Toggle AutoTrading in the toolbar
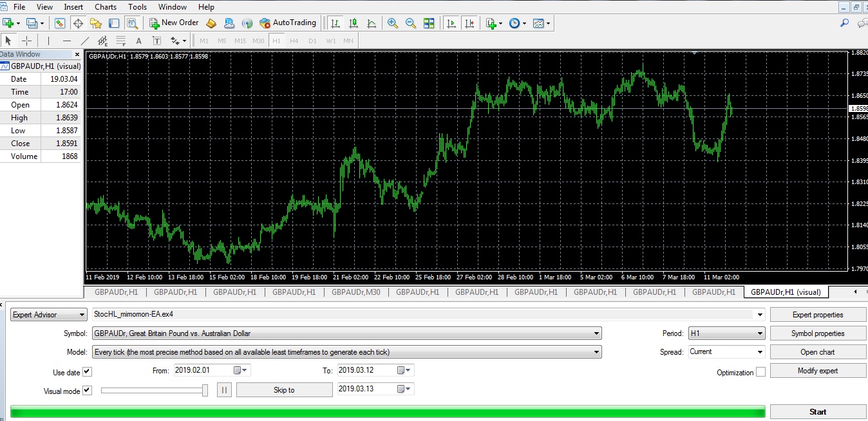 288,23
